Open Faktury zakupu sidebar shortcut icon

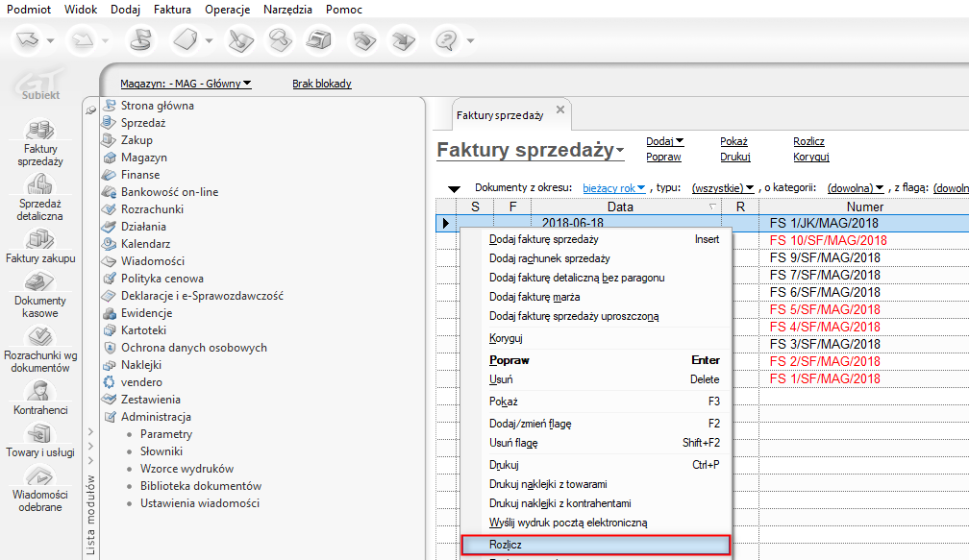click(x=39, y=239)
